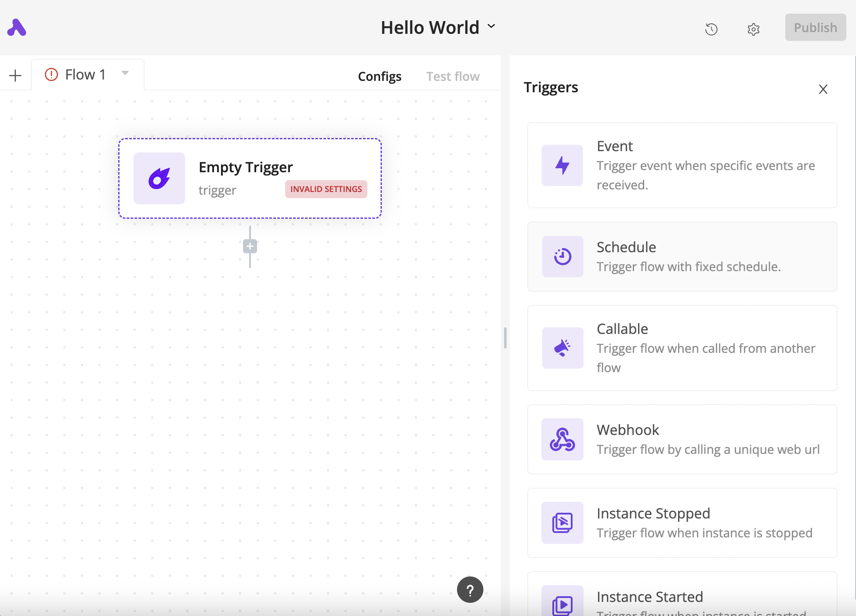Screen dimensions: 856x616
Task: Select the Webhook icon
Action: coord(562,439)
